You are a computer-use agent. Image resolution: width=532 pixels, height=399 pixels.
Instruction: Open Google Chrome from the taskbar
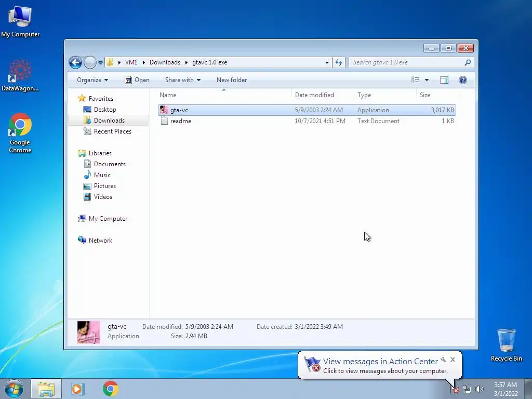click(110, 389)
